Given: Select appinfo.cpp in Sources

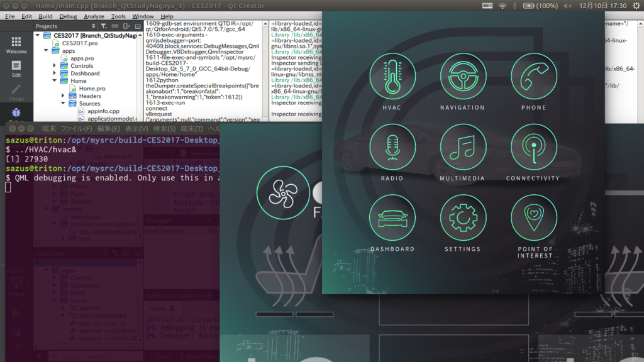Looking at the screenshot, I should 103,111.
